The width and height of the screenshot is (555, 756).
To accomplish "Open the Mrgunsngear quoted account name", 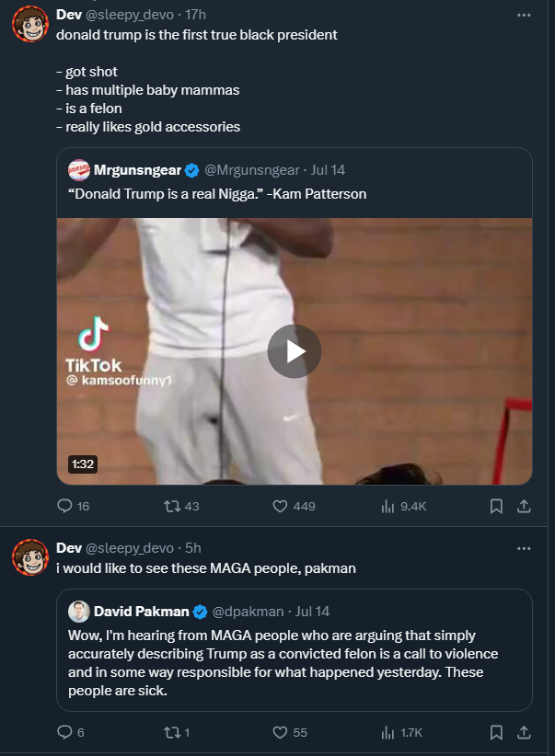I will pyautogui.click(x=137, y=170).
